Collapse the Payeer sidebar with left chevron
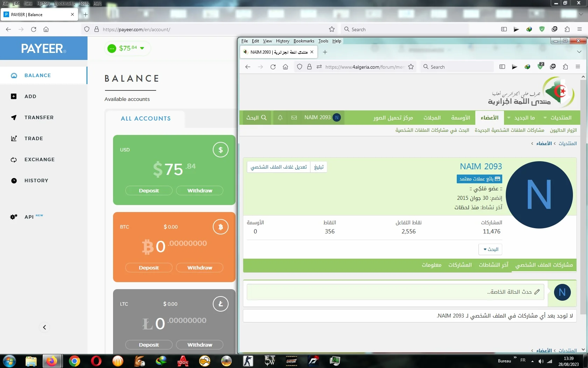This screenshot has width=588, height=368. pos(44,327)
